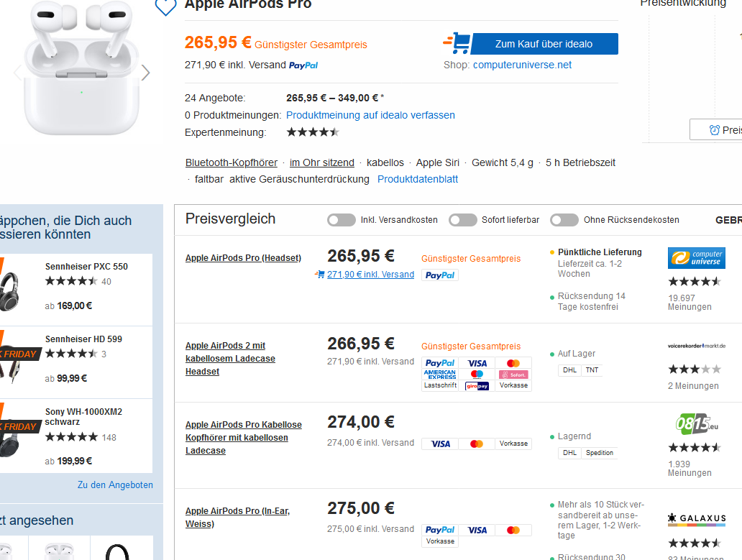Click the heart wishlist icon beside product title

(165, 6)
